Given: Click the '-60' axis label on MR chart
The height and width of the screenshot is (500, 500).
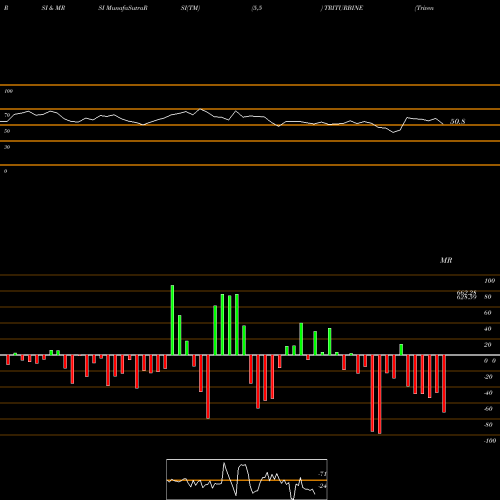Looking at the screenshot, I should click(488, 409).
